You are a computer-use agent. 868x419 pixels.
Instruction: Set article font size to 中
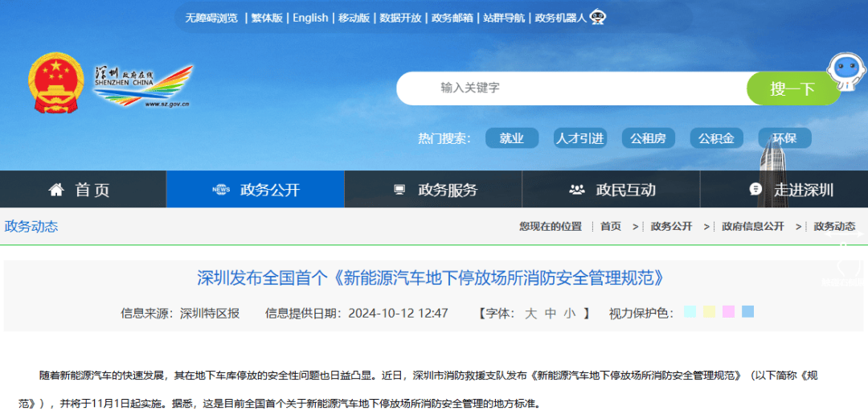tap(551, 313)
